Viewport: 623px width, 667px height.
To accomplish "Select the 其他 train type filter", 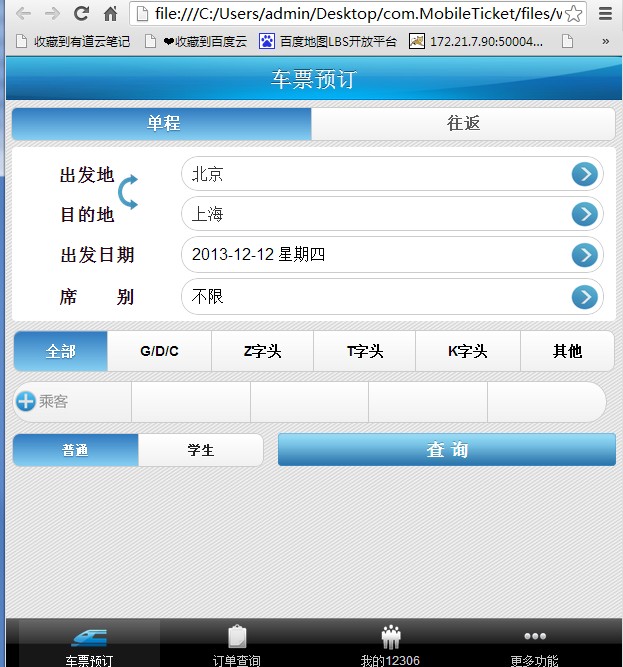I will [x=567, y=351].
